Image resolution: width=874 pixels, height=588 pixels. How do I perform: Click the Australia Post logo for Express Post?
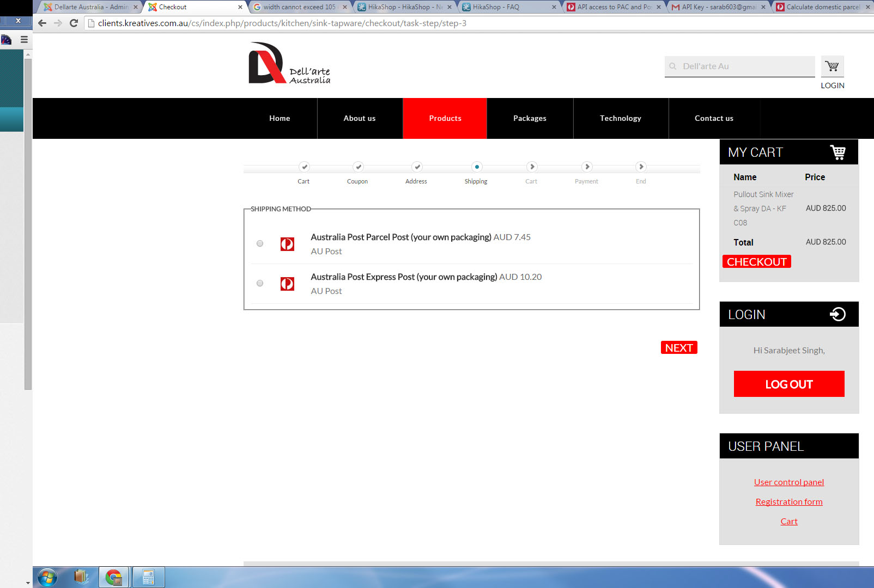pos(287,284)
